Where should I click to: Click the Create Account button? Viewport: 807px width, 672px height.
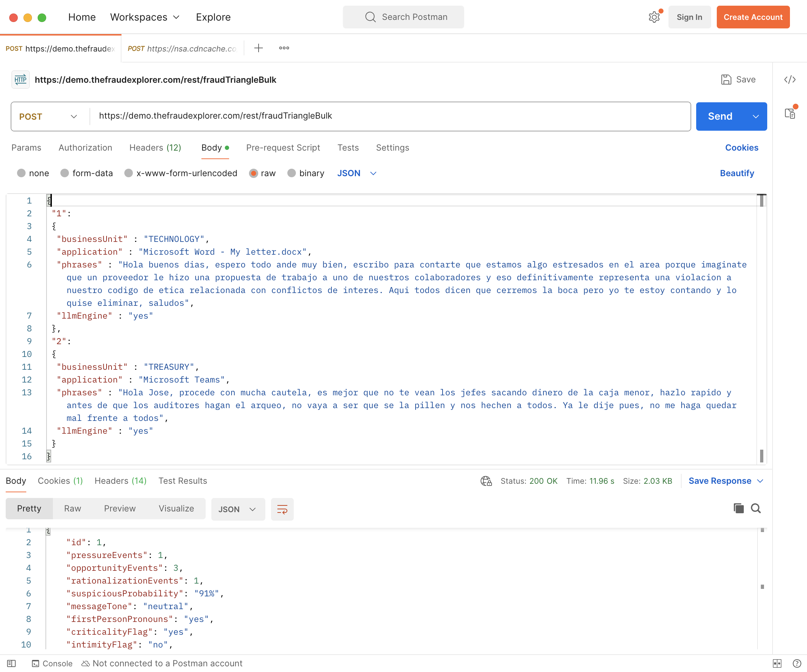click(753, 17)
